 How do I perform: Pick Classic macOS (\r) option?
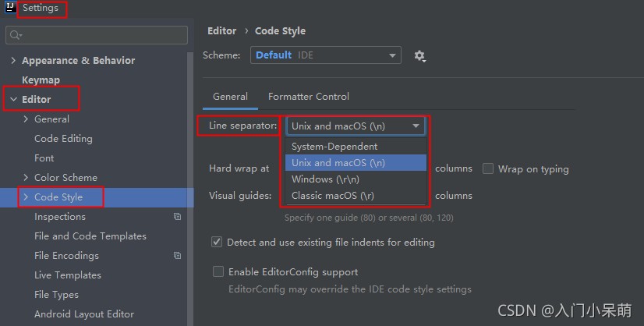coord(332,196)
